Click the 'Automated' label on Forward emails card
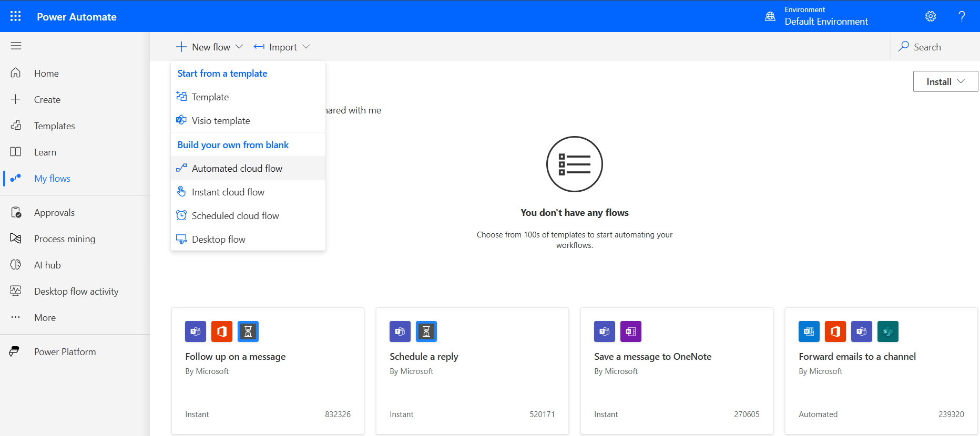Viewport: 980px width, 436px height. pyautogui.click(x=818, y=414)
